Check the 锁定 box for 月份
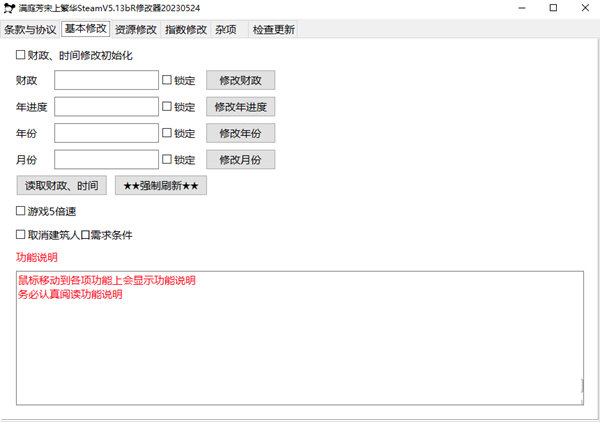Image resolution: width=600 pixels, height=422 pixels. pos(167,159)
